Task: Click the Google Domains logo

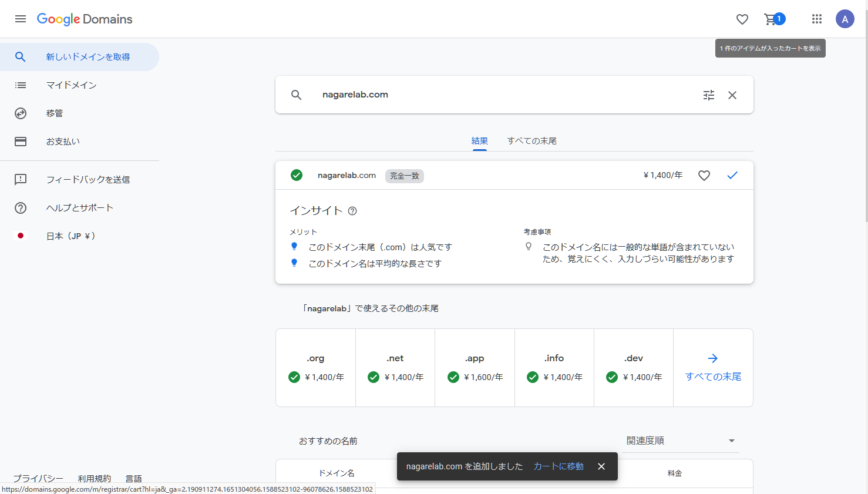Action: (85, 19)
